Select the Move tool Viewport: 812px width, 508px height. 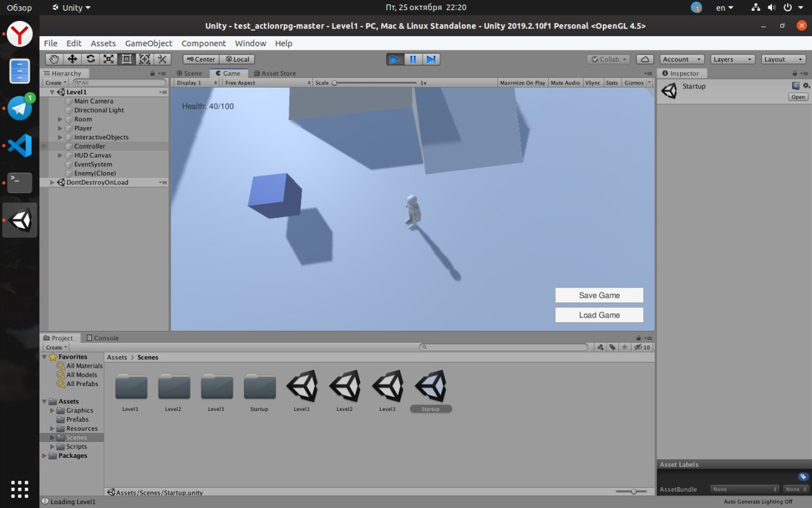72,59
